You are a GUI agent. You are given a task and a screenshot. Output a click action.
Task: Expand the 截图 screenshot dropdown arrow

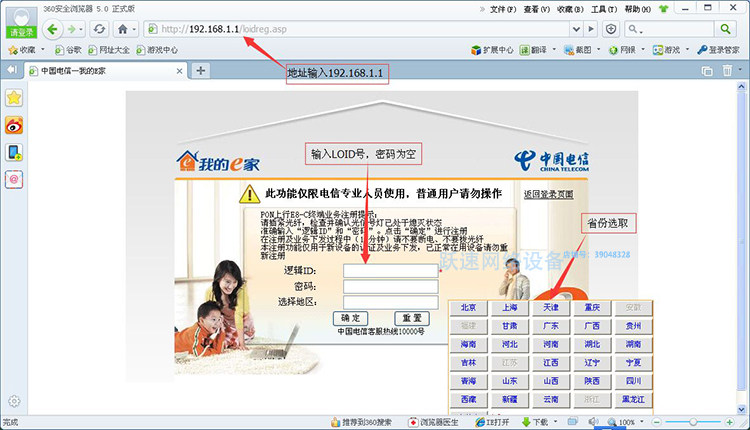598,49
